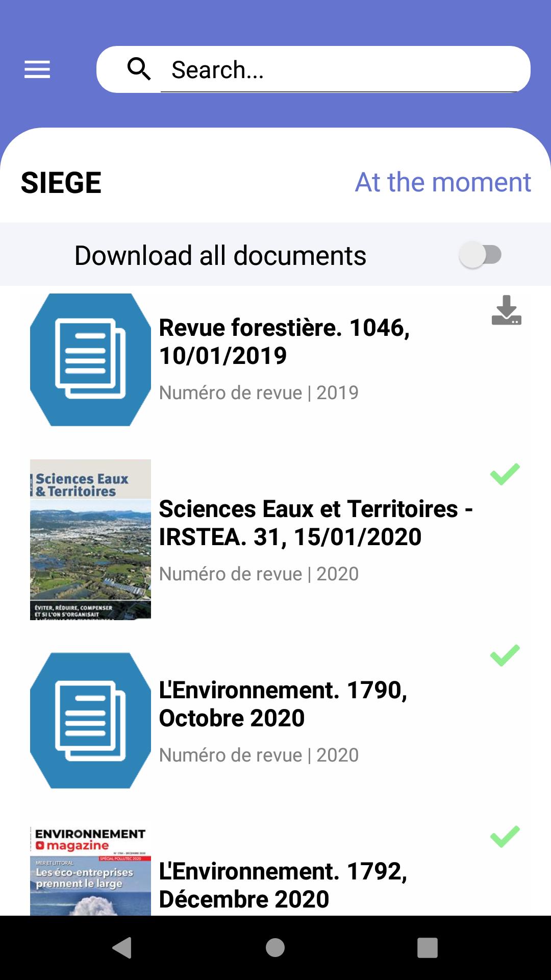Tap the Android back navigation button
The width and height of the screenshot is (551, 980).
click(x=122, y=948)
